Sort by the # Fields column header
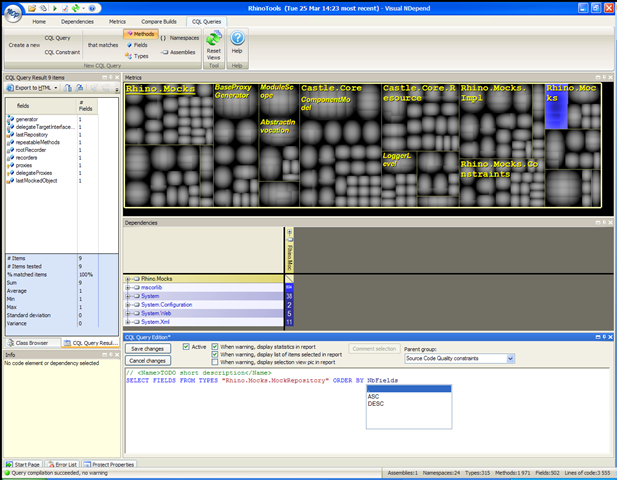The image size is (617, 480). 87,105
